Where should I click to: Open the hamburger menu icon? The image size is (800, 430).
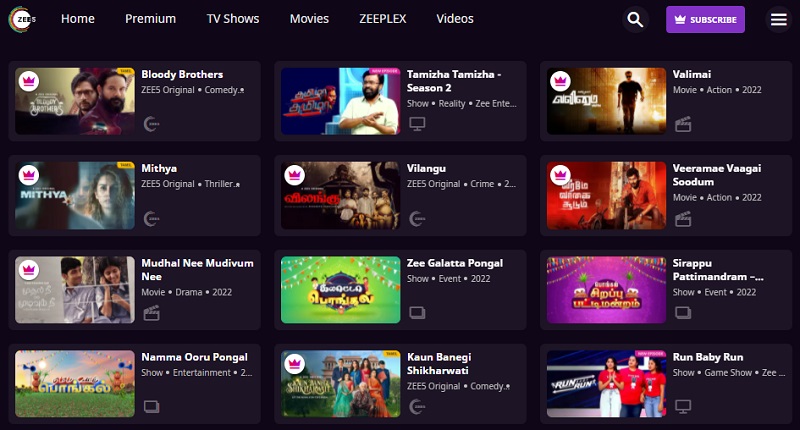click(x=778, y=19)
